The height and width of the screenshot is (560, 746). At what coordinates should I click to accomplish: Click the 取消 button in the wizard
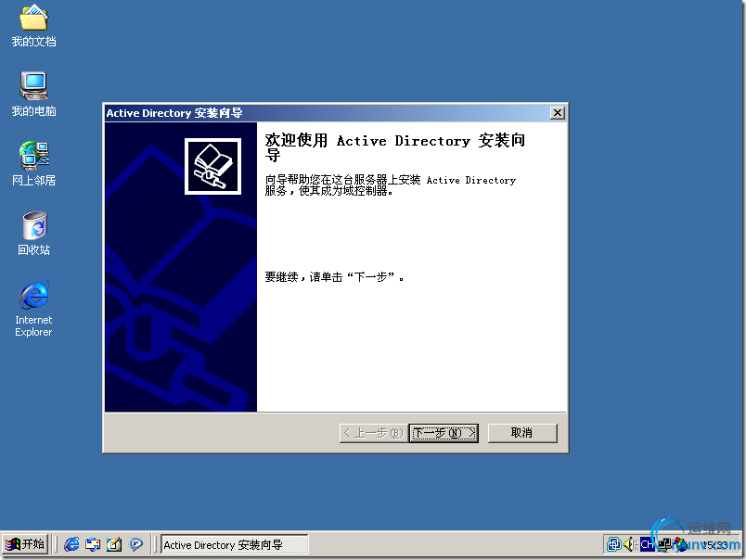point(521,433)
